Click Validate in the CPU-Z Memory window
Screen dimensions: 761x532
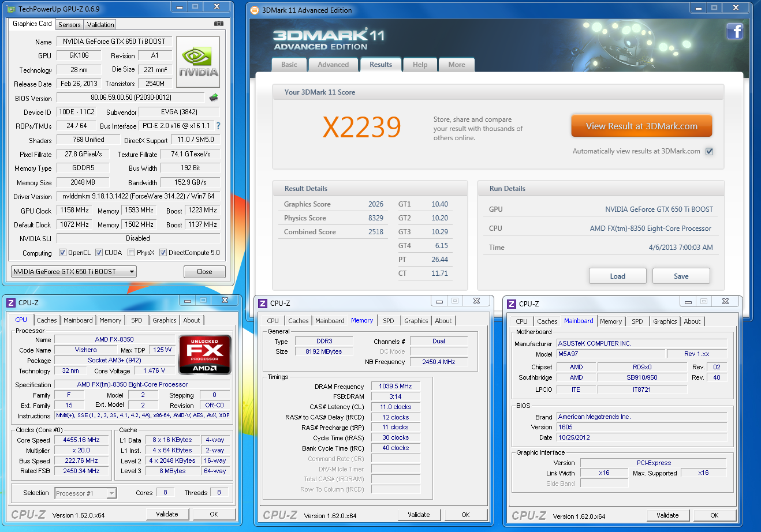[419, 515]
